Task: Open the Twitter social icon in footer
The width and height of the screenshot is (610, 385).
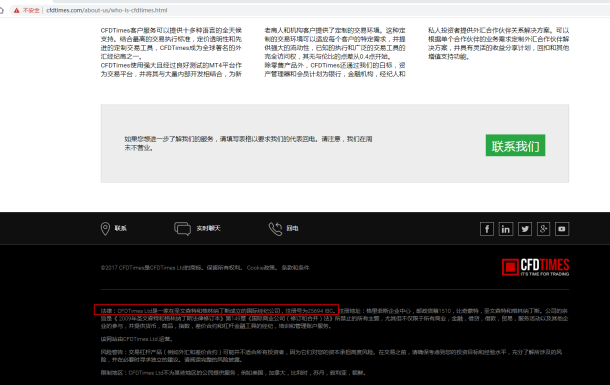Action: (x=525, y=229)
